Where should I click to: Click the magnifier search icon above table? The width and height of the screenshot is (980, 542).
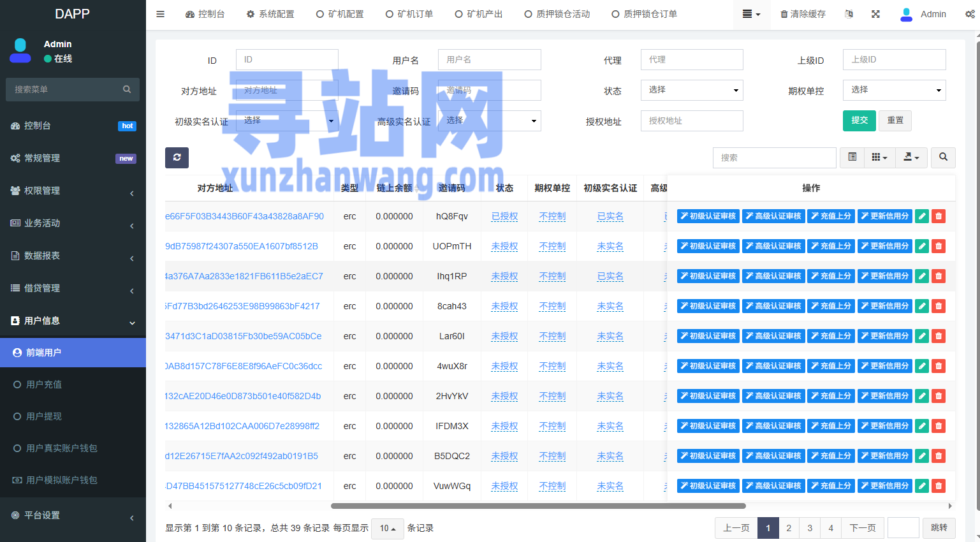click(943, 157)
